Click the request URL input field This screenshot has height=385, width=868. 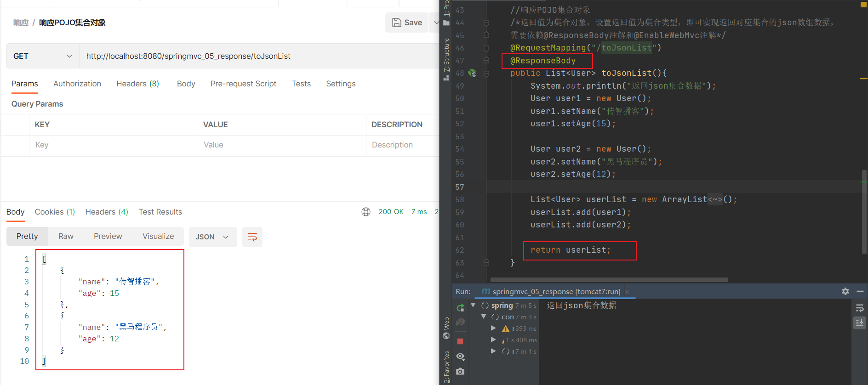[260, 56]
